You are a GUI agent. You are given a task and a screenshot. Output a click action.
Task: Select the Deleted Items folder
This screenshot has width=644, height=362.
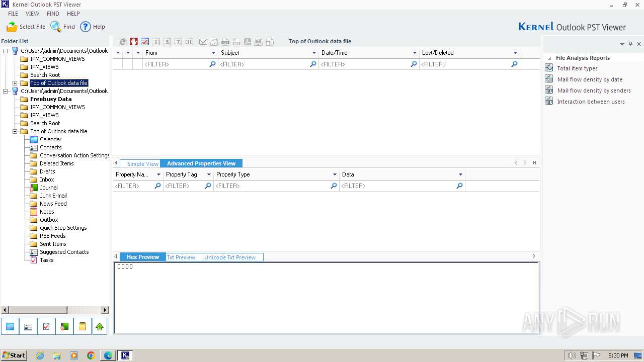(56, 163)
